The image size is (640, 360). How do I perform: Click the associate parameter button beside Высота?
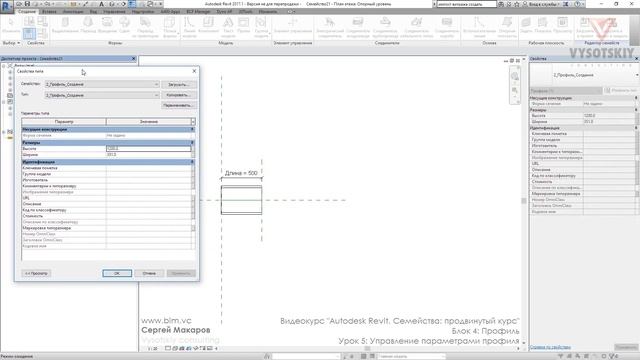click(193, 149)
